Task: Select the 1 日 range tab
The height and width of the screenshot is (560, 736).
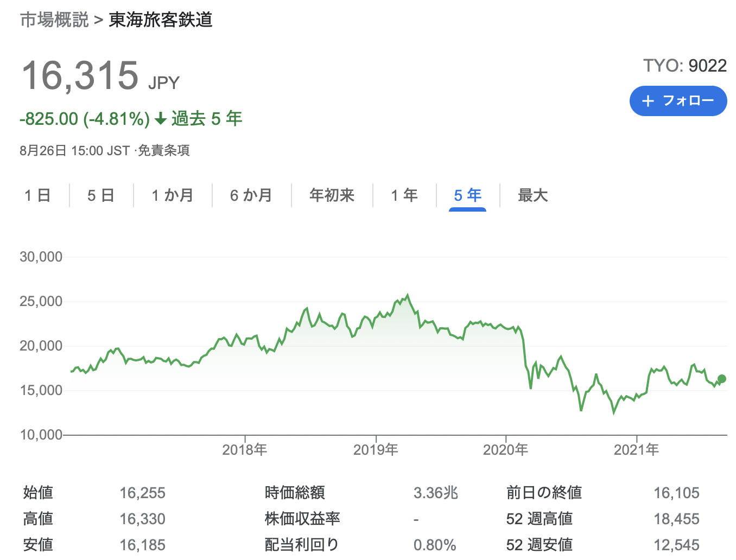Action: (x=37, y=195)
